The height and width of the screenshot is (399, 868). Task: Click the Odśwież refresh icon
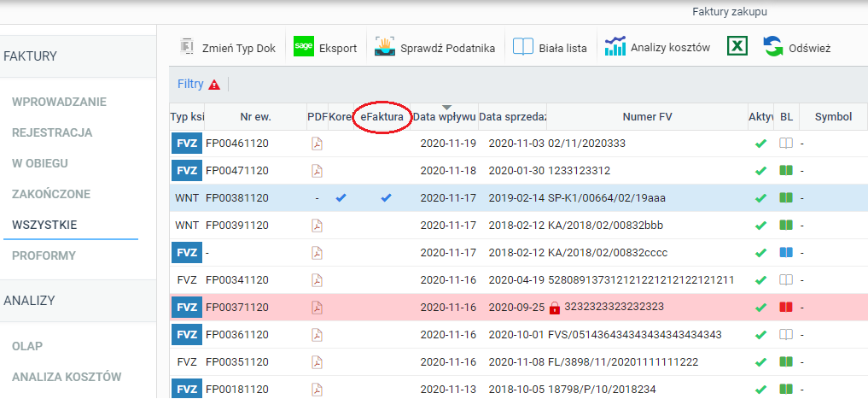click(772, 46)
